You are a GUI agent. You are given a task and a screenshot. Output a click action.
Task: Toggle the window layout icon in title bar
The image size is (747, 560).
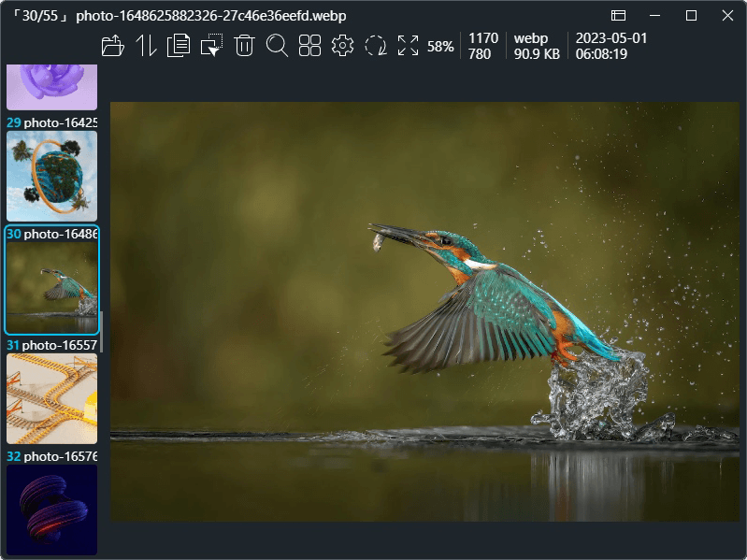click(x=618, y=16)
